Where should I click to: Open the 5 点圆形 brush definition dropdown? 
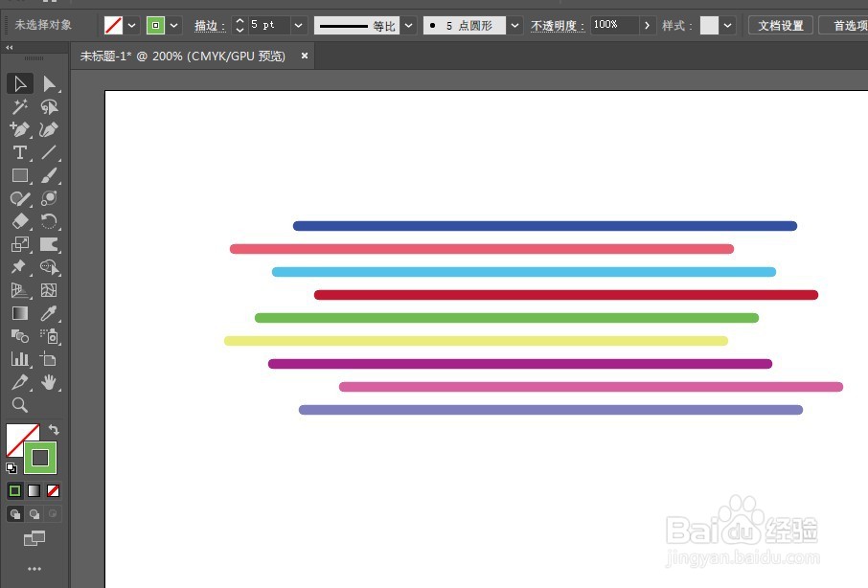514,25
